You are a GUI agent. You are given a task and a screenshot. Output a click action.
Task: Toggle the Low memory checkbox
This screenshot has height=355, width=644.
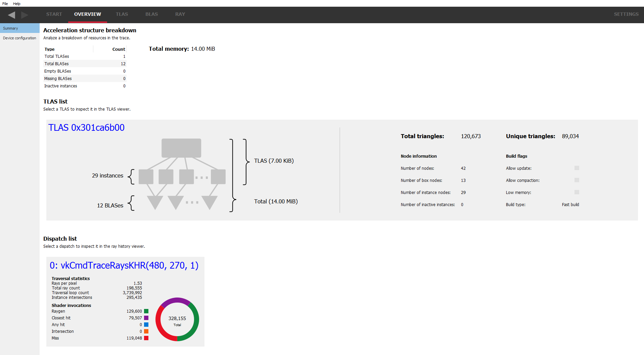click(577, 192)
